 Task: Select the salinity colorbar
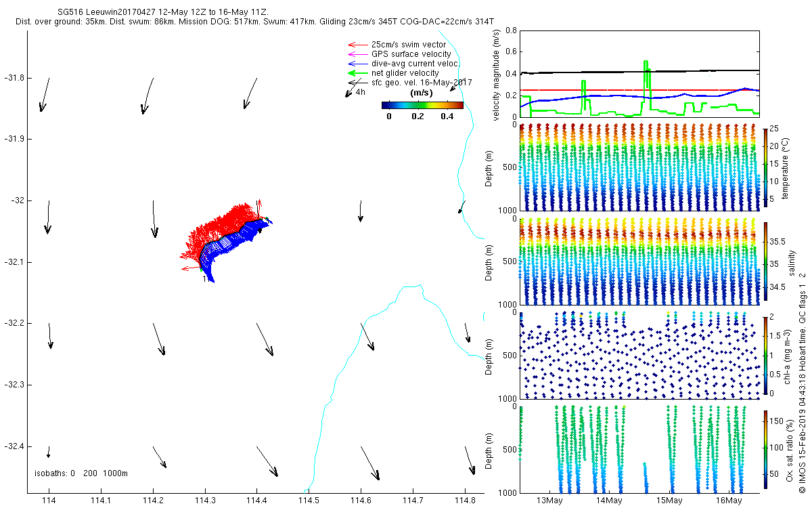pyautogui.click(x=765, y=261)
